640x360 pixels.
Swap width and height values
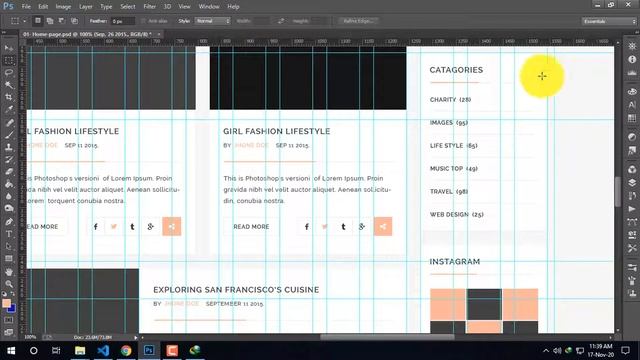281,21
